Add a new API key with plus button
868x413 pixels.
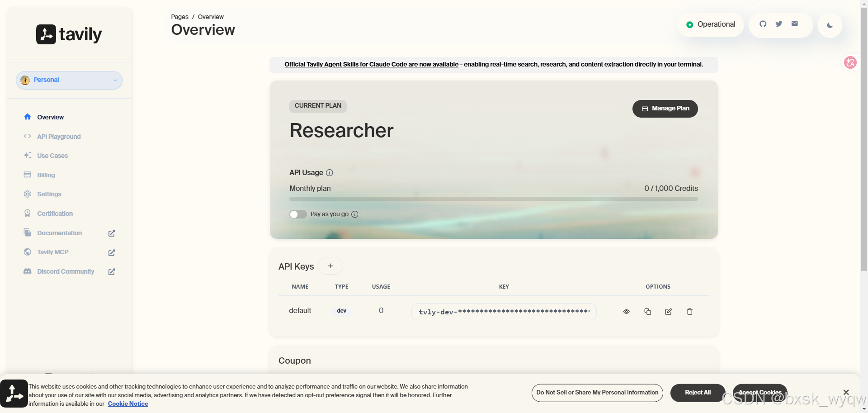pyautogui.click(x=330, y=266)
